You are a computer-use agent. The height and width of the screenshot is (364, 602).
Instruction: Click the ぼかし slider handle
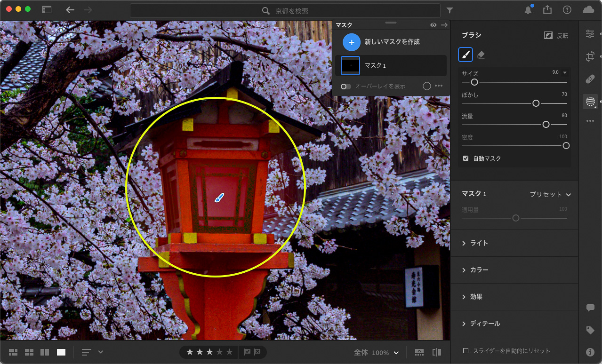click(x=536, y=103)
